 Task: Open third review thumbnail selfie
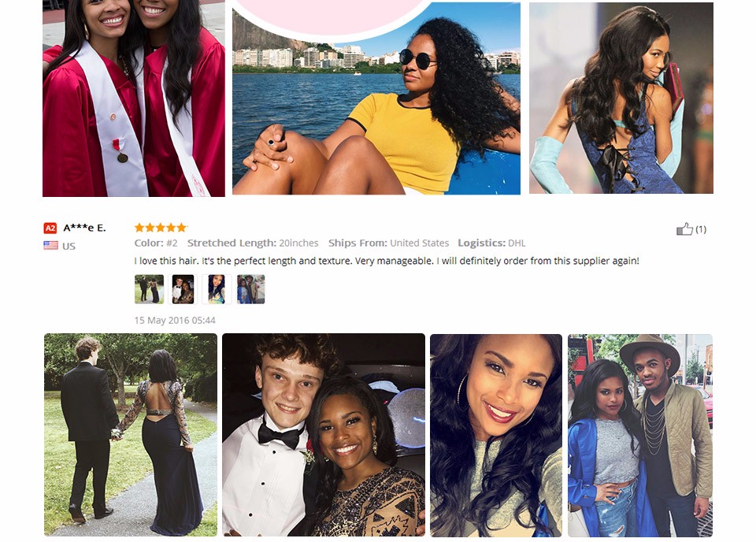(217, 289)
